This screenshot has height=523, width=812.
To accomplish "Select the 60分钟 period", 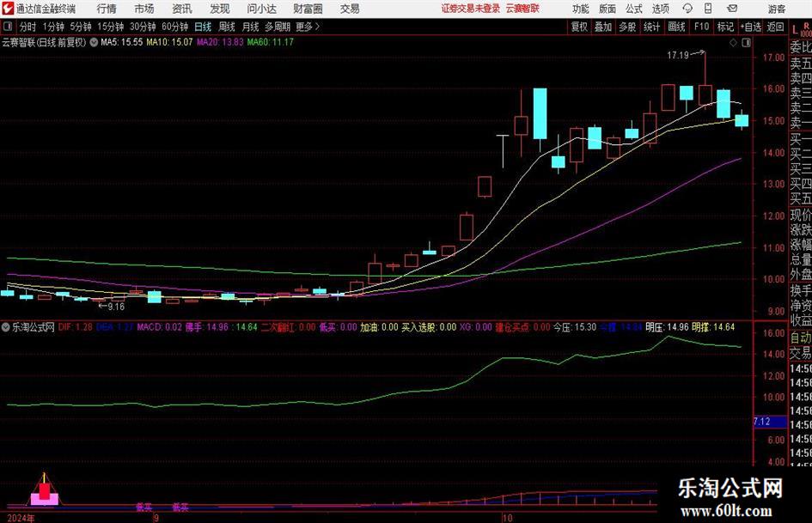I will (174, 27).
